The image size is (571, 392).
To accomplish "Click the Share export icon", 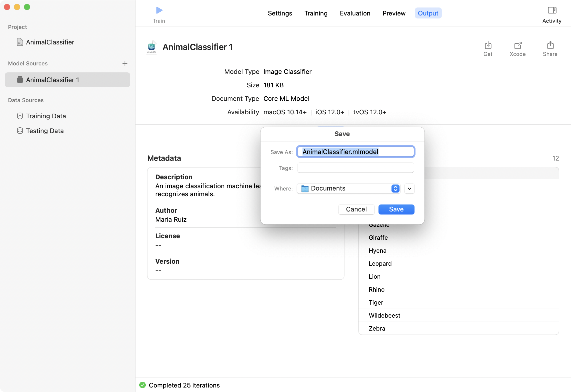I will [550, 45].
